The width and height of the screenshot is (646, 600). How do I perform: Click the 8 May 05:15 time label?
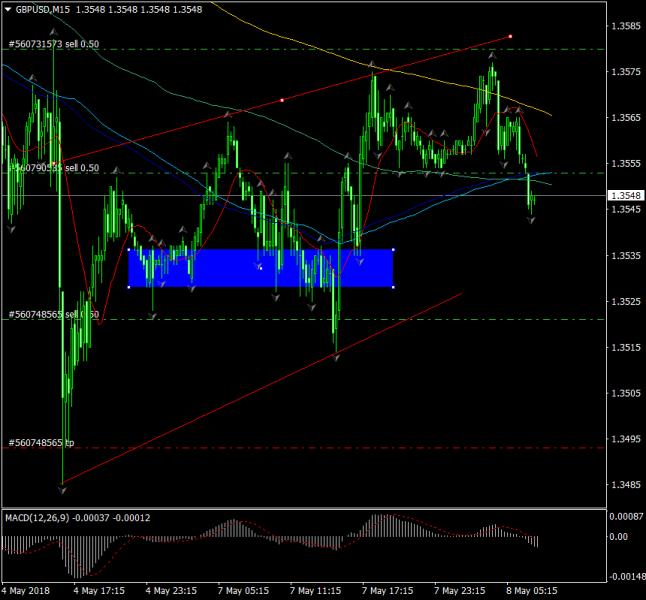pos(532,591)
